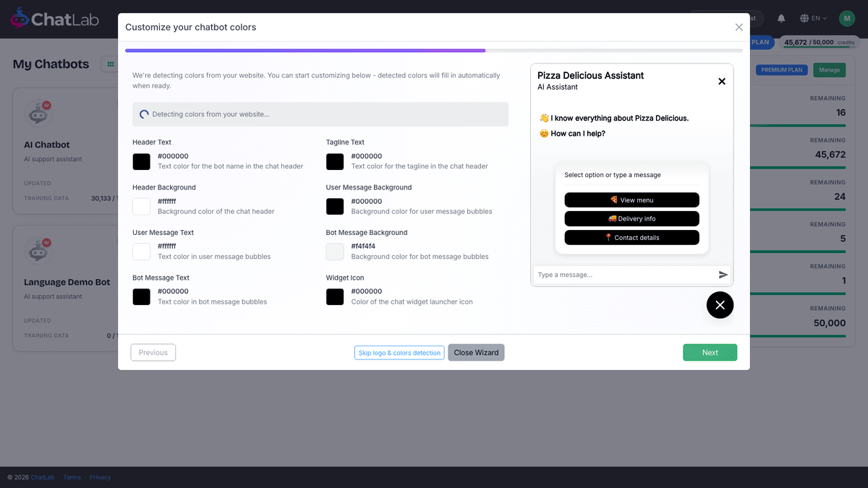Click the green Next button
This screenshot has width=868, height=488.
(710, 353)
